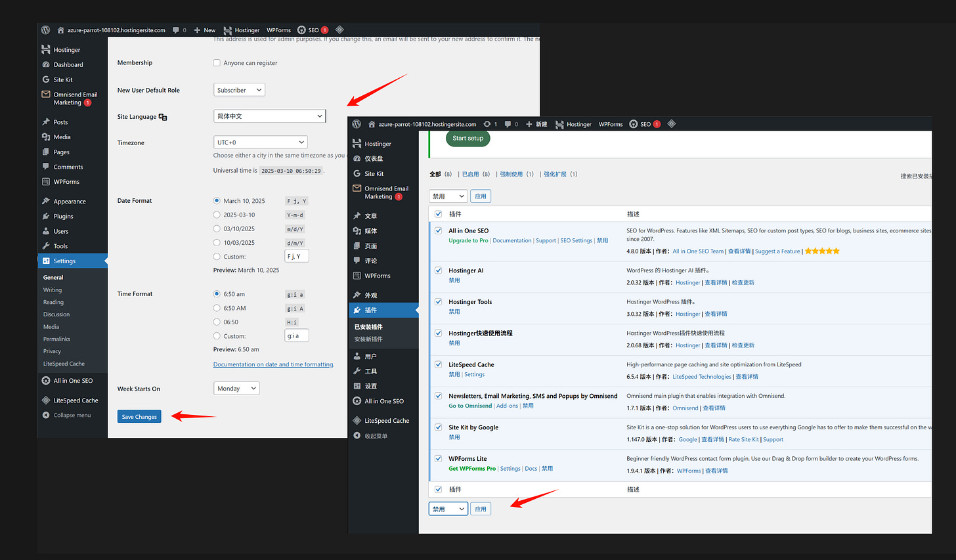Select the 2025-03-10 date format radio

(x=217, y=215)
